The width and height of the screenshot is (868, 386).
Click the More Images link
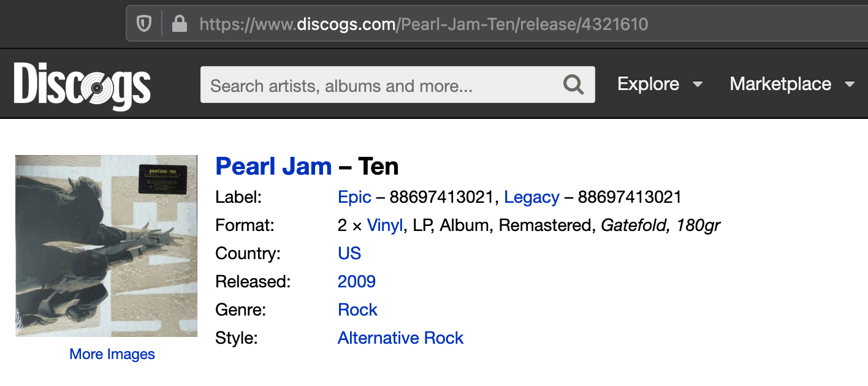[x=112, y=354]
